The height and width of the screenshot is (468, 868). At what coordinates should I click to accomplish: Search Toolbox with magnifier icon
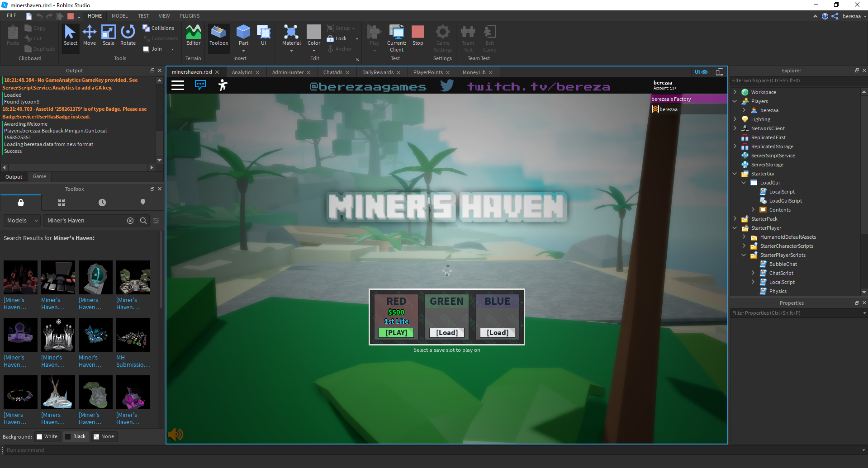click(143, 221)
